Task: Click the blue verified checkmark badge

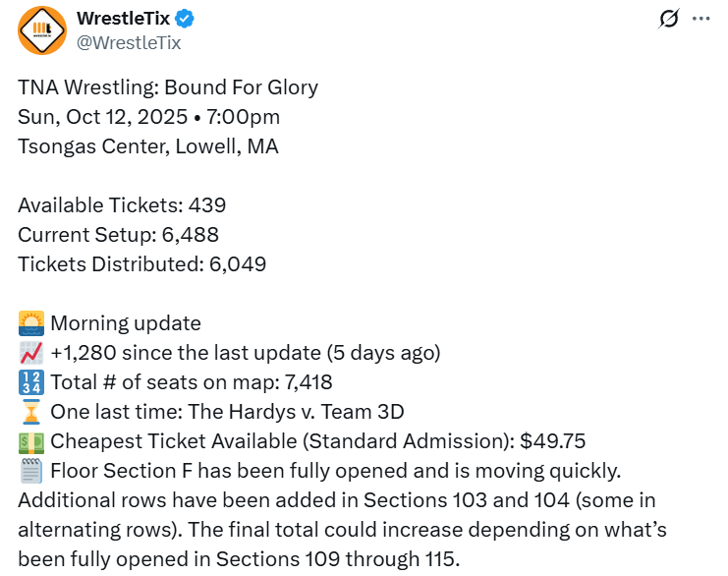Action: (184, 19)
